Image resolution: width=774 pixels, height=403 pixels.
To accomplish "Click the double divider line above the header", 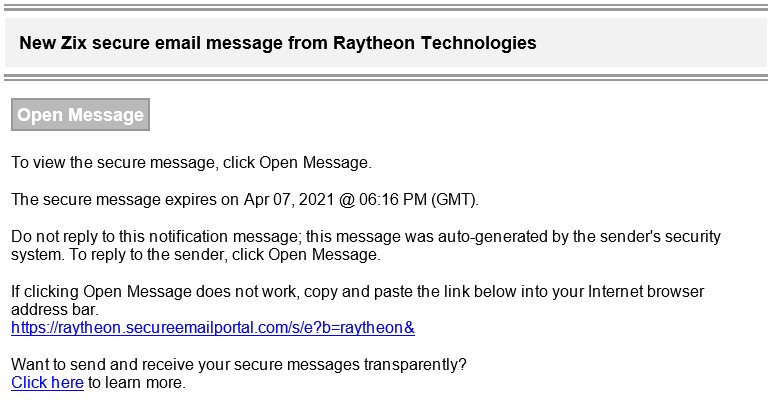I will 386,8.
